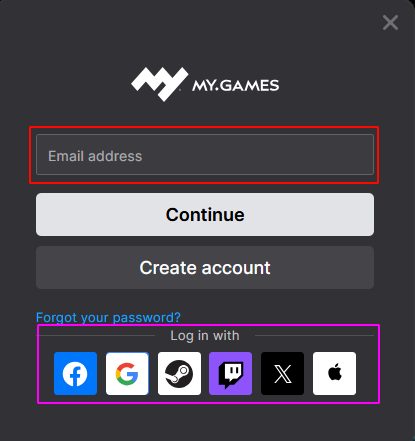Click the Continue button
The image size is (415, 441).
(x=205, y=215)
